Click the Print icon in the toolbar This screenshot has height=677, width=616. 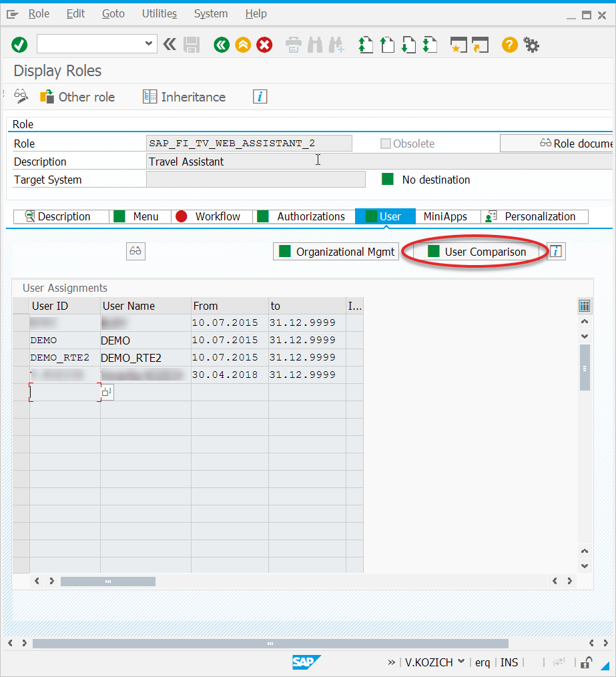click(294, 45)
